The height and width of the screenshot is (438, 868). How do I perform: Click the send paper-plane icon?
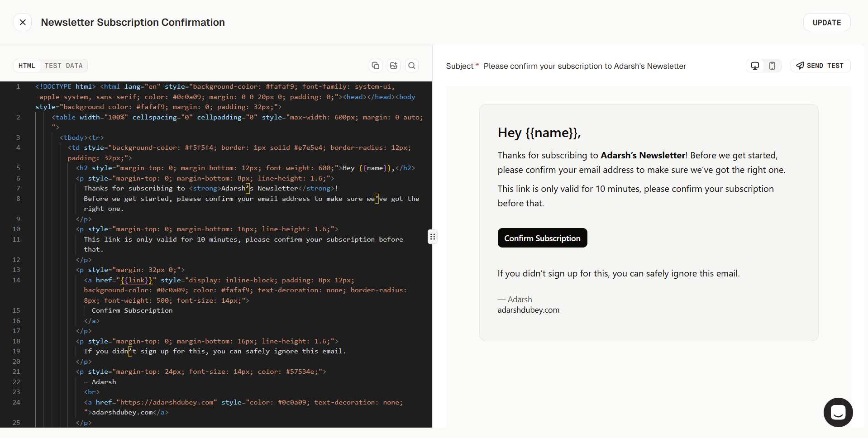click(x=799, y=66)
